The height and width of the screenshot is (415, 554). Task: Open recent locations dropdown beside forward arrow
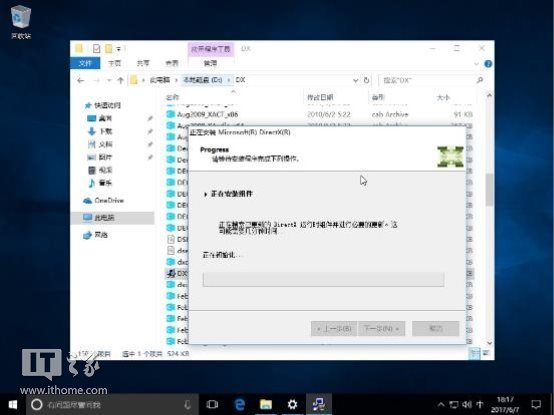(109, 81)
